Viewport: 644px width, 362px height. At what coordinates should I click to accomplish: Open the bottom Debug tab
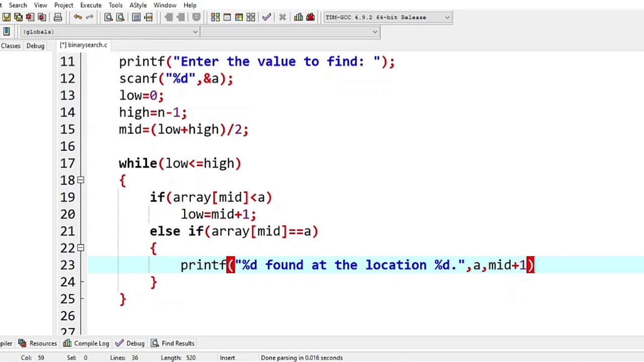[x=130, y=343]
